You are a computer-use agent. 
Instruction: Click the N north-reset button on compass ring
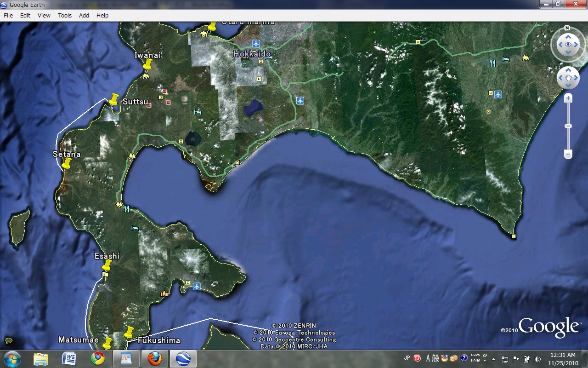[567, 28]
